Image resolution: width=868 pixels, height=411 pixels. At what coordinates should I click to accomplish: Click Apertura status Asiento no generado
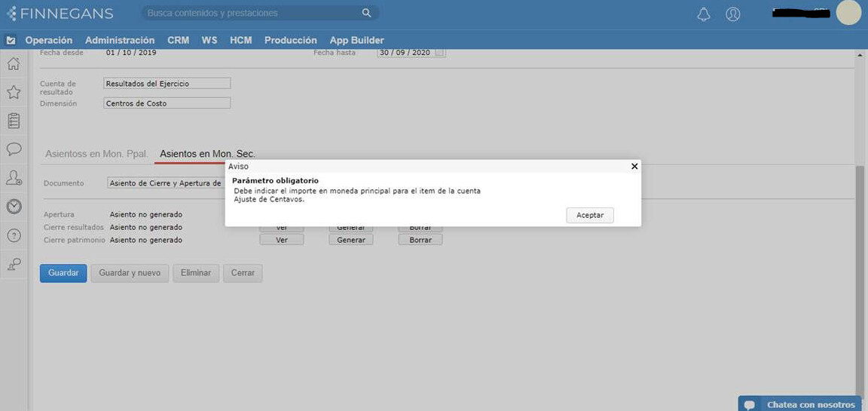pyautogui.click(x=146, y=214)
